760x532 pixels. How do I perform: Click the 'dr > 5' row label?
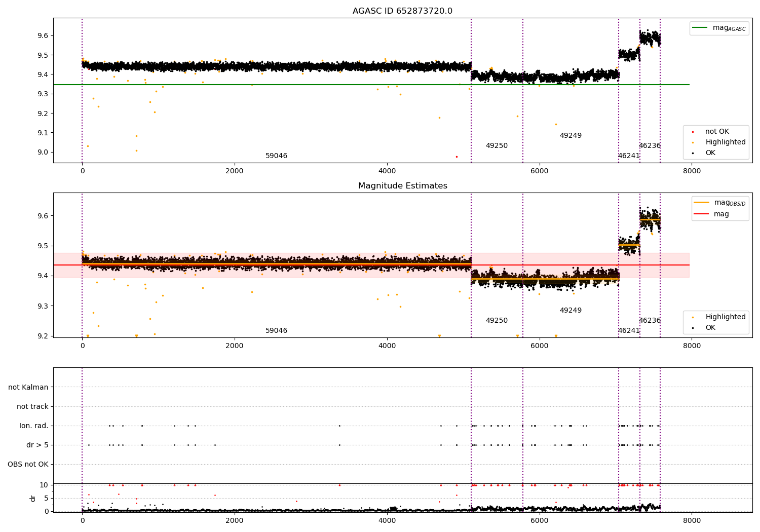pos(37,445)
